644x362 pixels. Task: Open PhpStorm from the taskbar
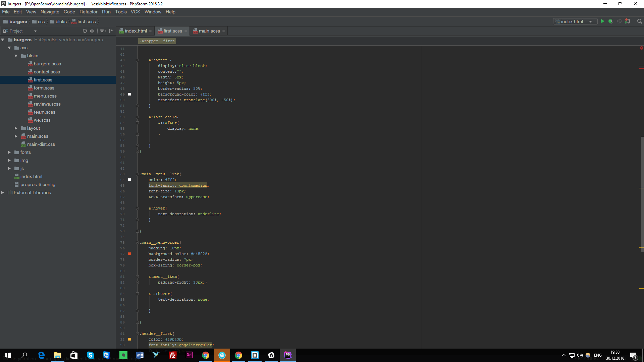(x=288, y=355)
